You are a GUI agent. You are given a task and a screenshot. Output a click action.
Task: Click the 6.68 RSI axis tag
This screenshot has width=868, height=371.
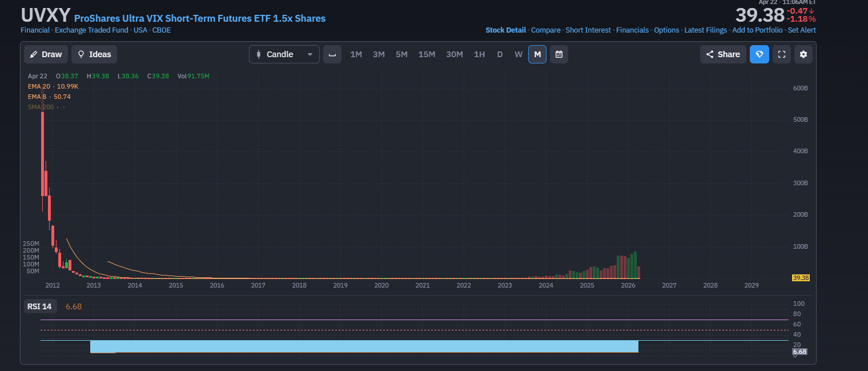coord(799,352)
